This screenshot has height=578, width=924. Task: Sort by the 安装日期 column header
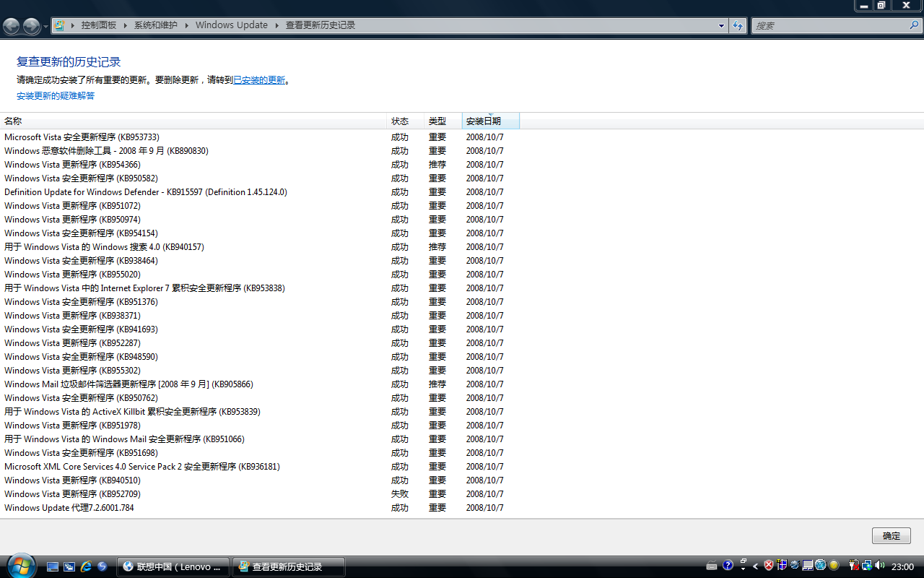click(491, 121)
